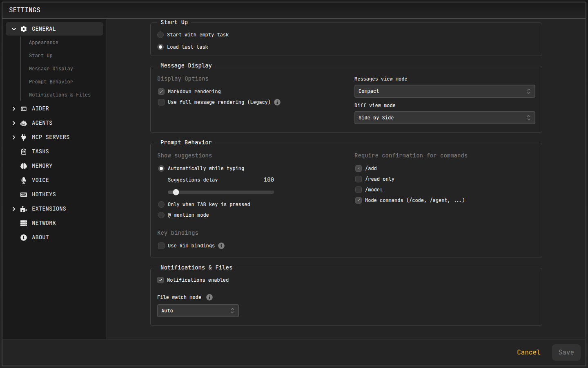Click the Agents robot icon
This screenshot has height=368, width=588.
pyautogui.click(x=24, y=123)
